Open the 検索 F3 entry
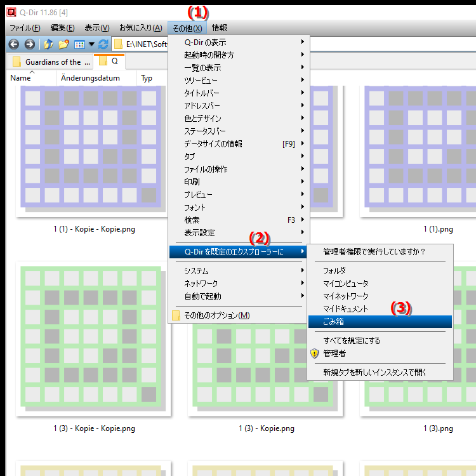Image resolution: width=476 pixels, height=476 pixels. pyautogui.click(x=239, y=220)
